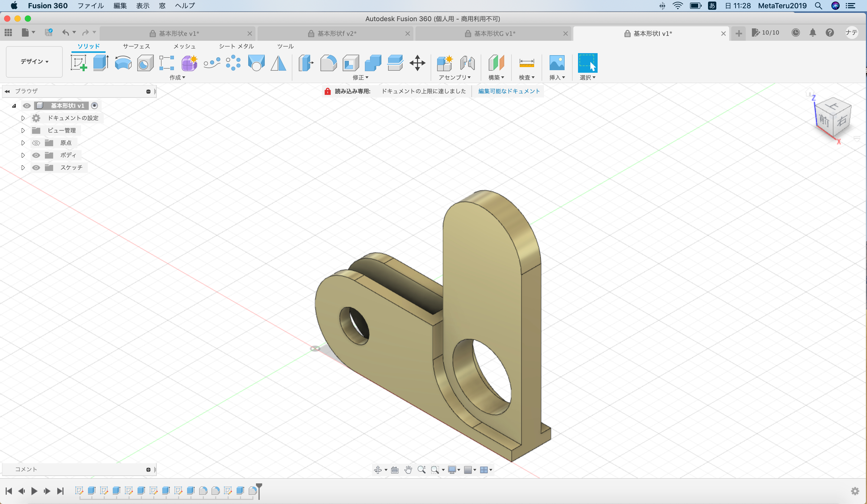The width and height of the screenshot is (867, 504).
Task: Click the 編集可能なドキュメント link
Action: tap(509, 91)
